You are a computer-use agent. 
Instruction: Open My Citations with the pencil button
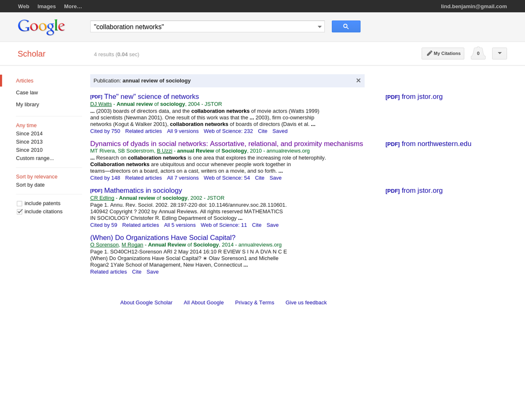[443, 53]
